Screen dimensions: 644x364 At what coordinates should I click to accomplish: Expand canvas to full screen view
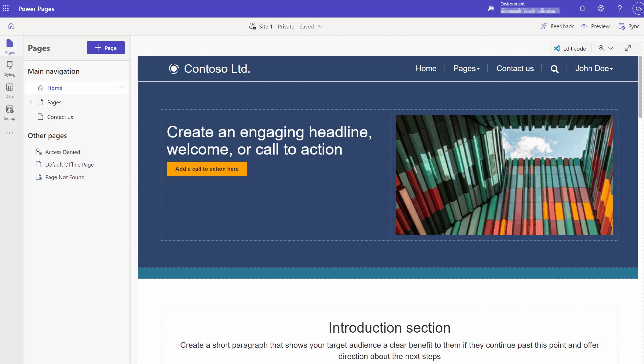pos(628,48)
